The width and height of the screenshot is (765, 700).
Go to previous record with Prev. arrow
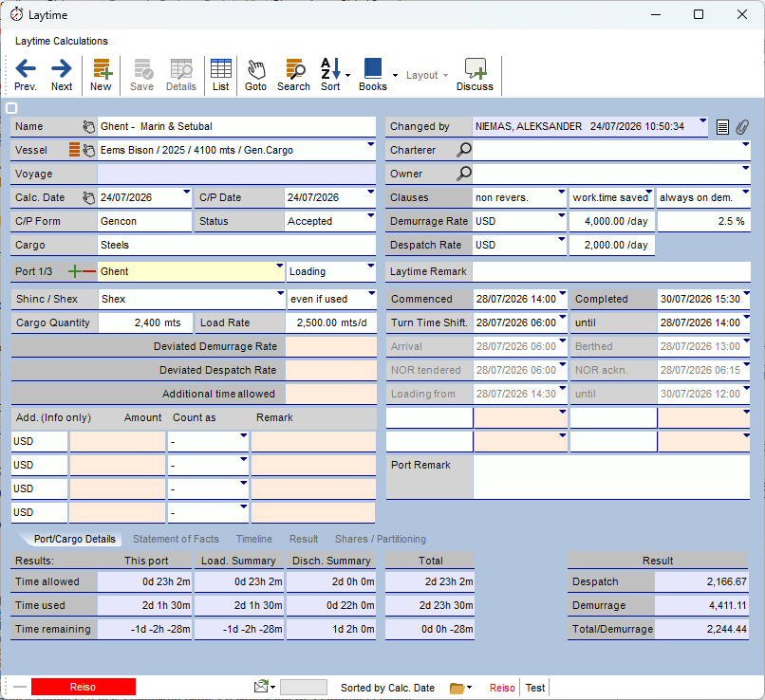point(26,75)
